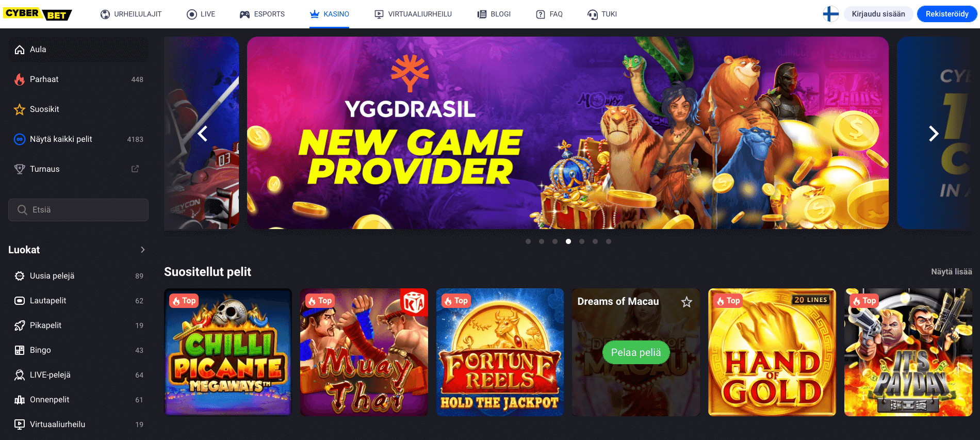
Task: Open Uusia pelejä category icon
Action: (20, 276)
